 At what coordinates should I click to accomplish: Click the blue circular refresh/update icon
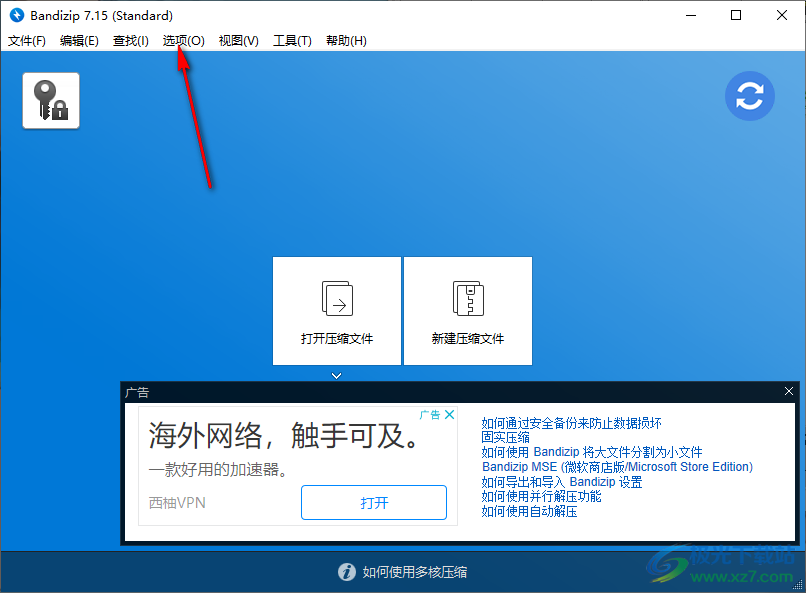749,96
